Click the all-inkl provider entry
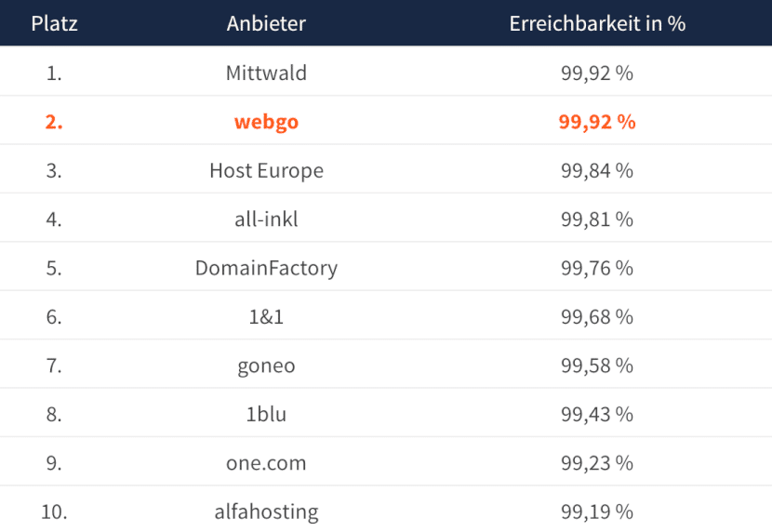This screenshot has height=532, width=772. (266, 219)
